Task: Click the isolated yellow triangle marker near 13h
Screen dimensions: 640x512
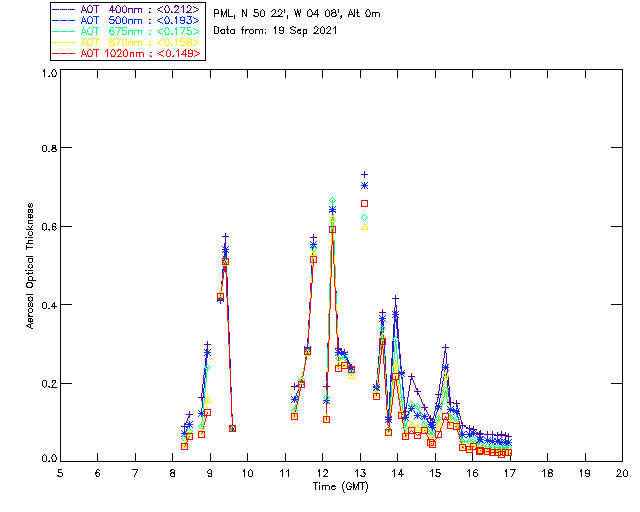Action: point(364,227)
